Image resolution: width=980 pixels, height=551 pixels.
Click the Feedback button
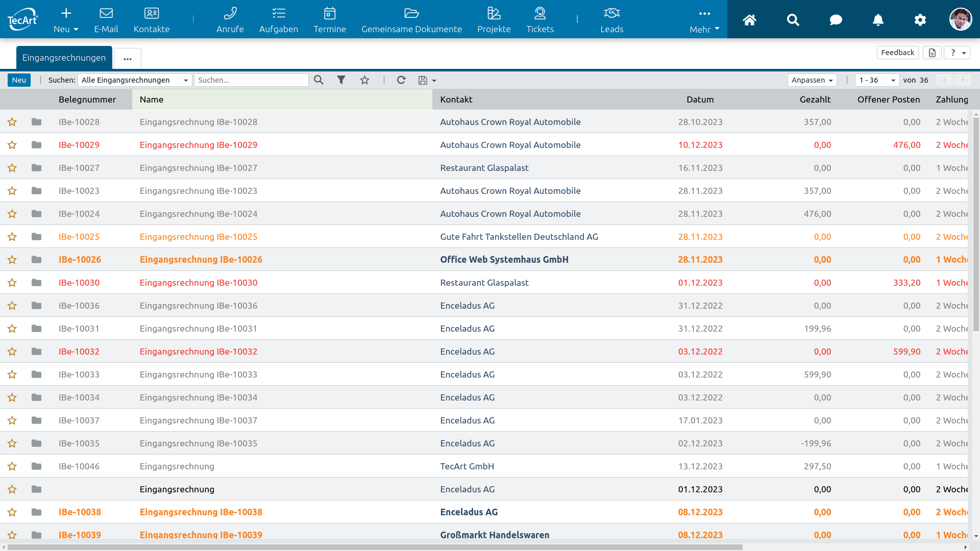[897, 53]
